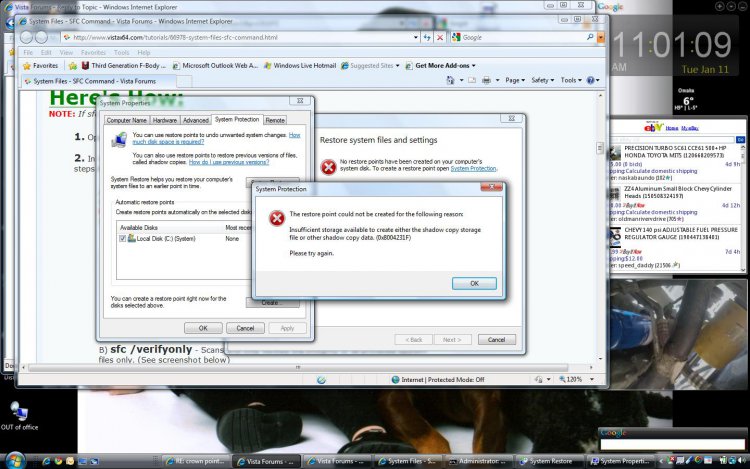Viewport: 750px width, 469px height.
Task: Click the add-to-favorites-bar star icon
Action: pyautogui.click(x=73, y=65)
